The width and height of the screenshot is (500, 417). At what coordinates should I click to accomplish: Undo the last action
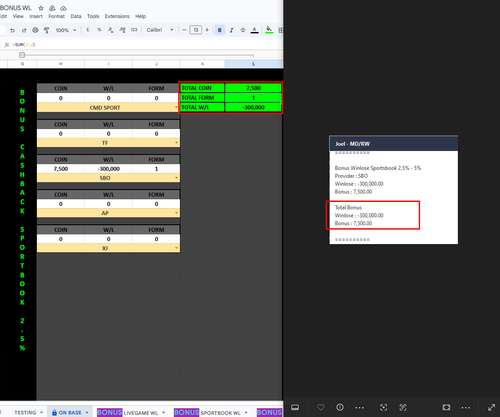[x=13, y=30]
